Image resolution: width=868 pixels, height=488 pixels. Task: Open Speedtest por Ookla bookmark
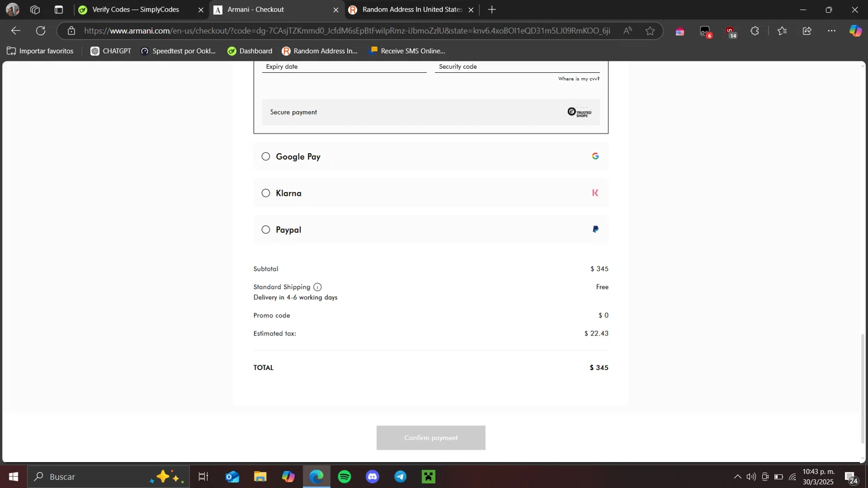coord(178,51)
